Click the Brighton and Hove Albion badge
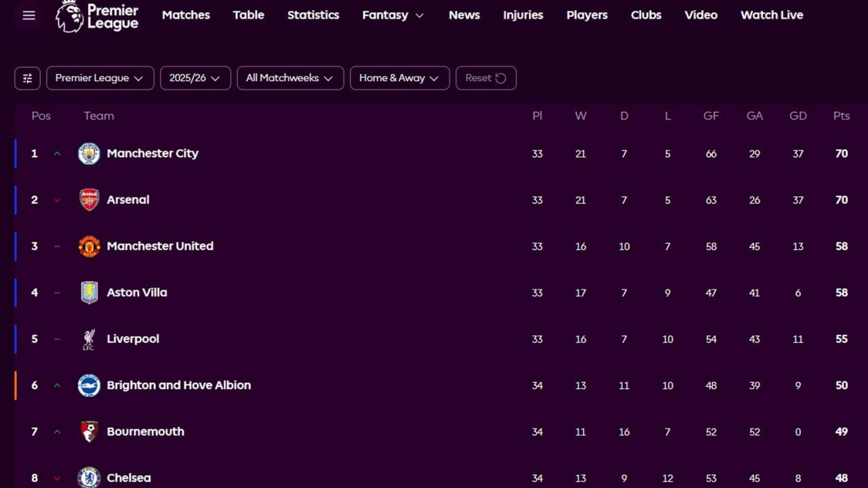 tap(89, 385)
